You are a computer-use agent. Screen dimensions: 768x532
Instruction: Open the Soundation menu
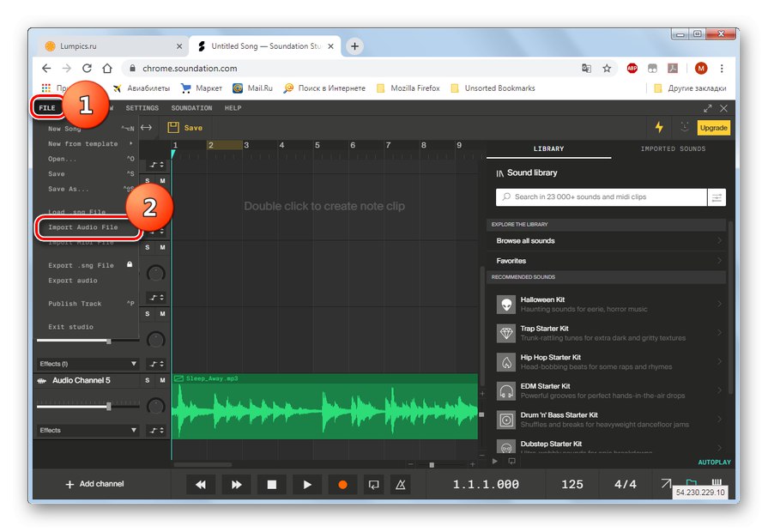(x=191, y=108)
